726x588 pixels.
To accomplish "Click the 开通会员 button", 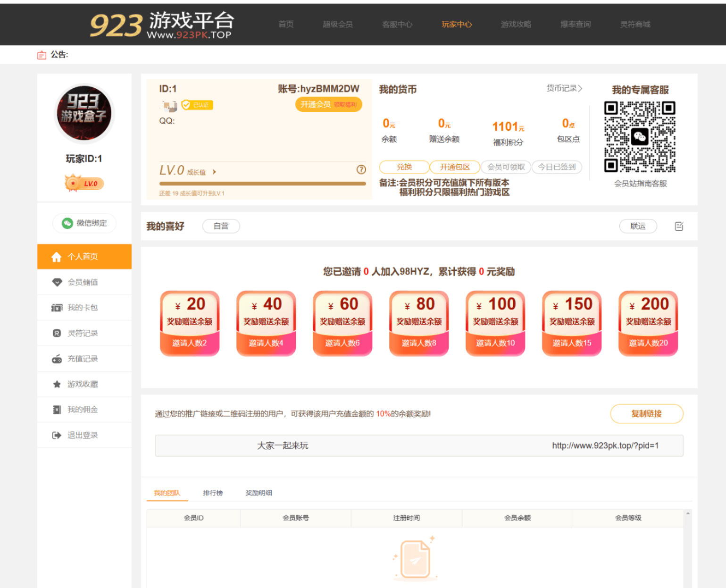I will click(328, 104).
